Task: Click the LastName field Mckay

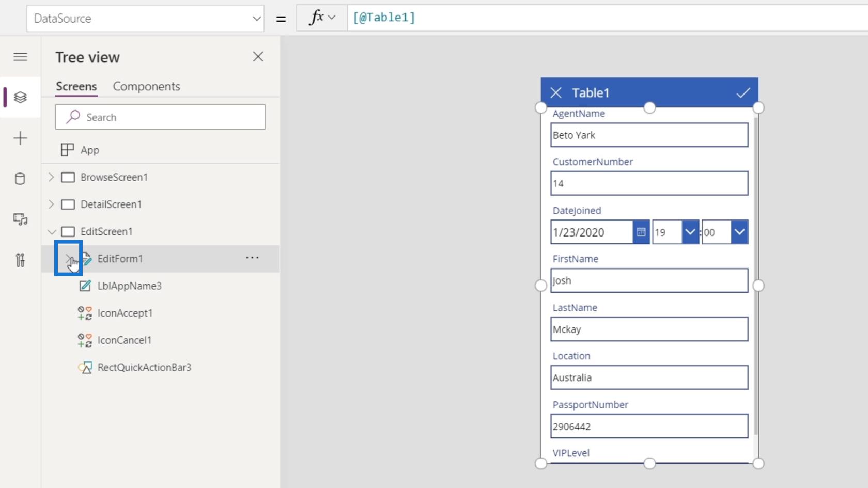Action: (649, 329)
